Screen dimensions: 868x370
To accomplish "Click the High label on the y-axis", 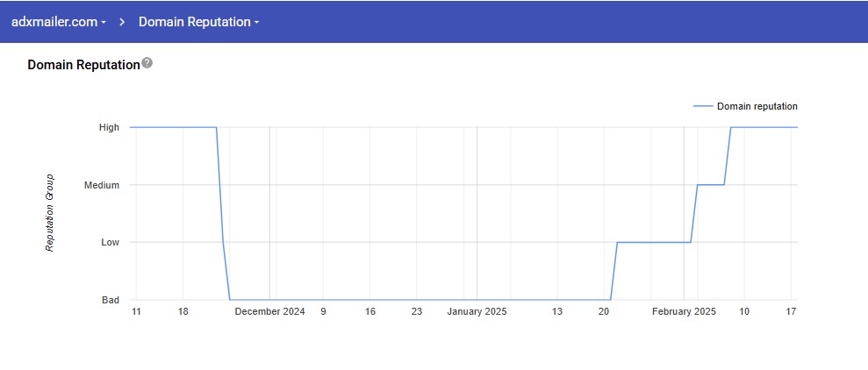I will [x=109, y=128].
